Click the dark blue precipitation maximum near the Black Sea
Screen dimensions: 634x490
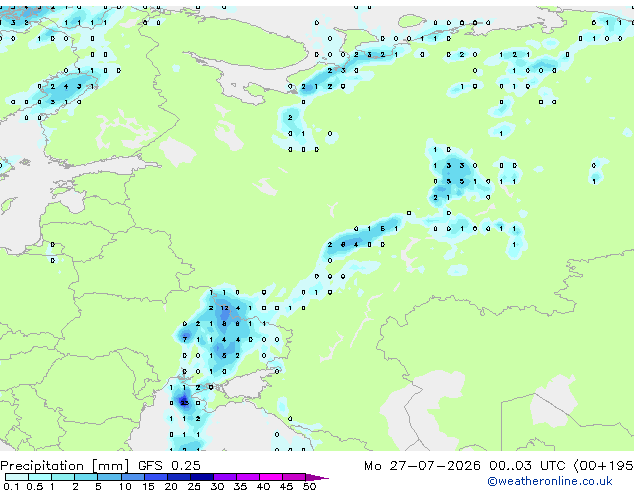pyautogui.click(x=184, y=403)
